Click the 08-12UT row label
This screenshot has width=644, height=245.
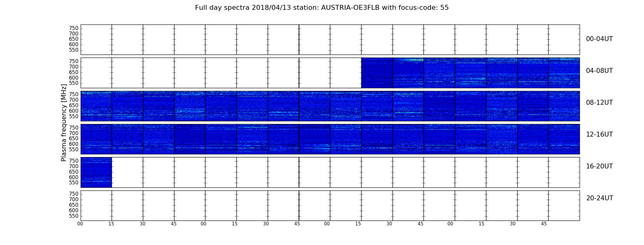[599, 103]
